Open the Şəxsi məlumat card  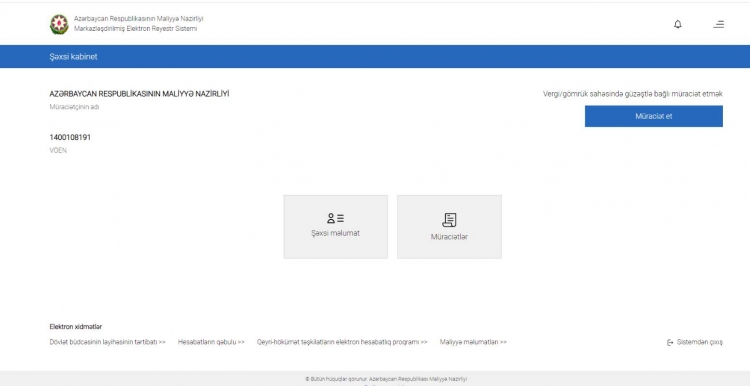click(x=335, y=227)
